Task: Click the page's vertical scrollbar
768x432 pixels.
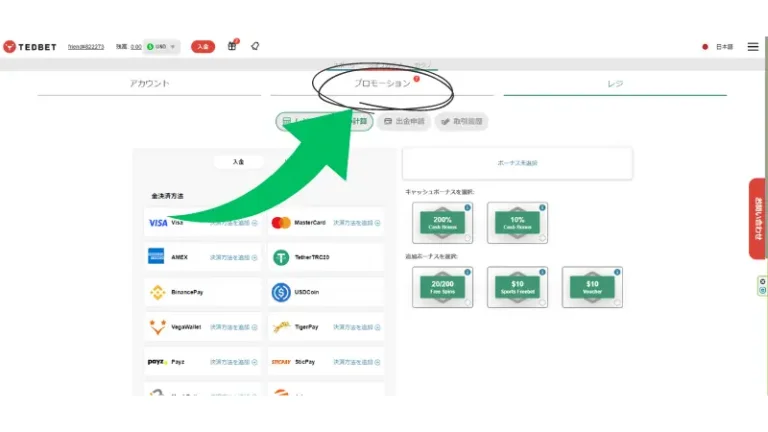Action: pyautogui.click(x=766, y=216)
